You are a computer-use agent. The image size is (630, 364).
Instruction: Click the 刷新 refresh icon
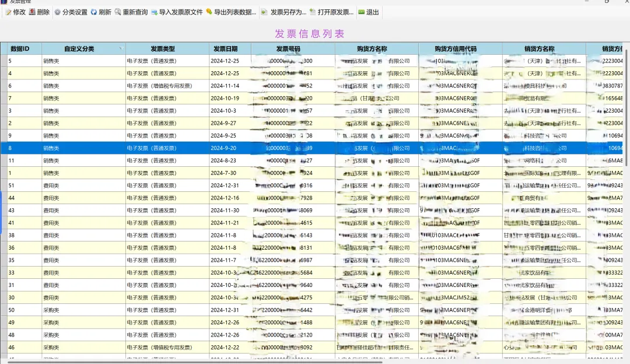pos(93,12)
